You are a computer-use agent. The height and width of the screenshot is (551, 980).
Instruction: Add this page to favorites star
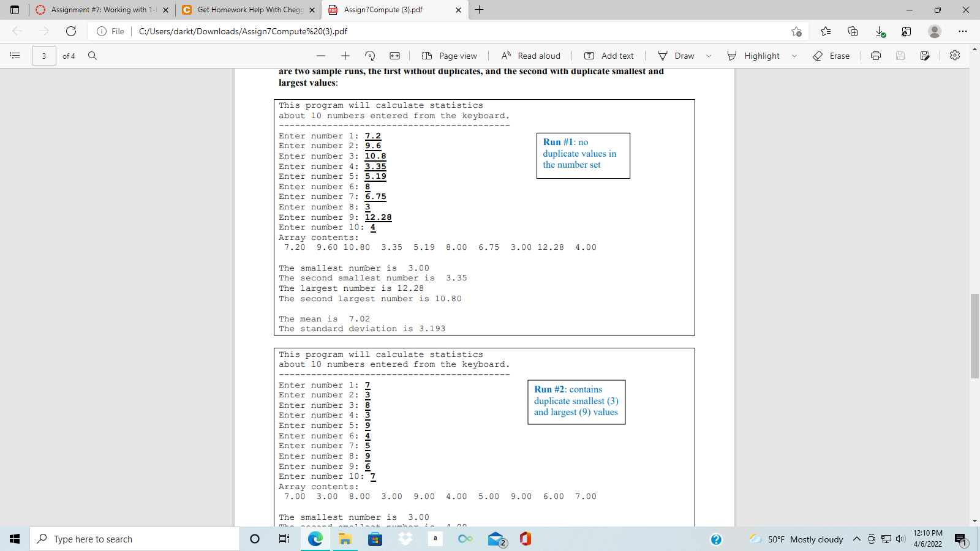tap(796, 31)
